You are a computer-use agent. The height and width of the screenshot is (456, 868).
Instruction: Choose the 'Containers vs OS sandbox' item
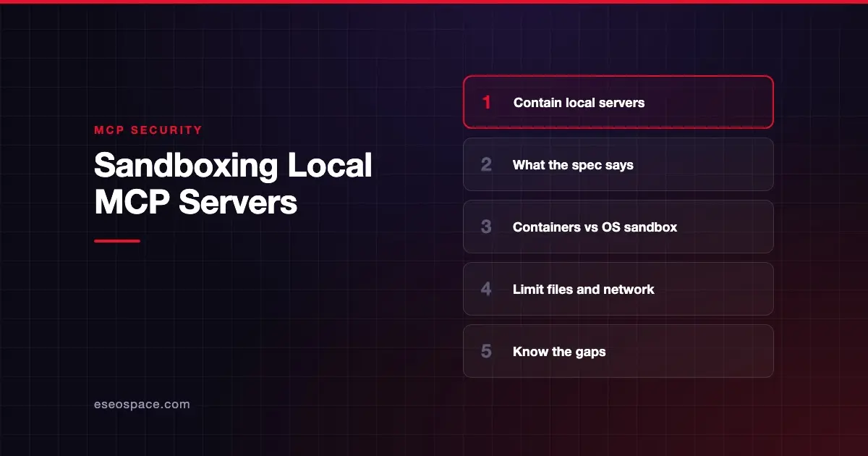point(618,227)
